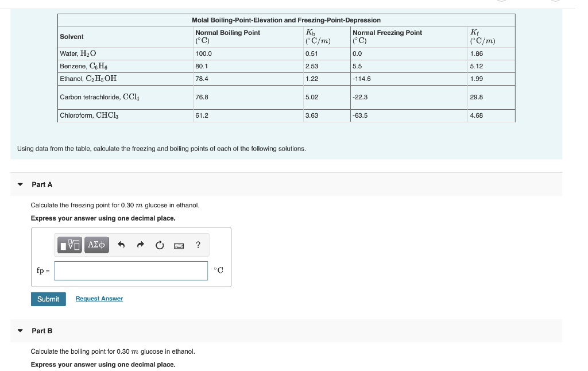Select the Carbon tetrachloride table row
Viewport: 588px width, 371px height.
pos(172,96)
